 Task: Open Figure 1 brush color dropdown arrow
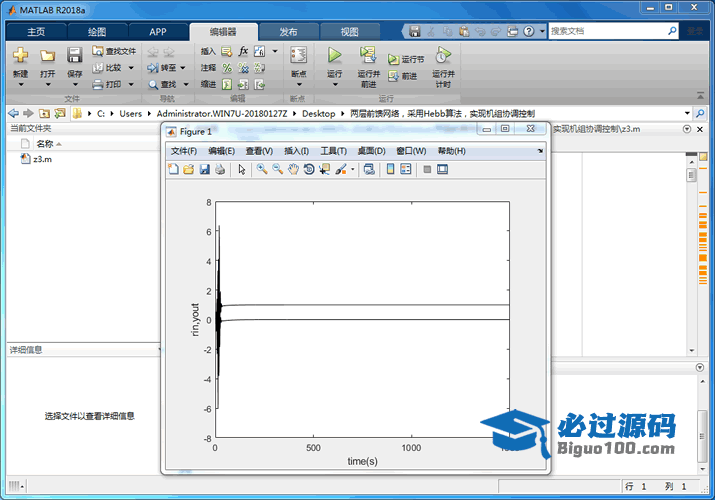352,170
